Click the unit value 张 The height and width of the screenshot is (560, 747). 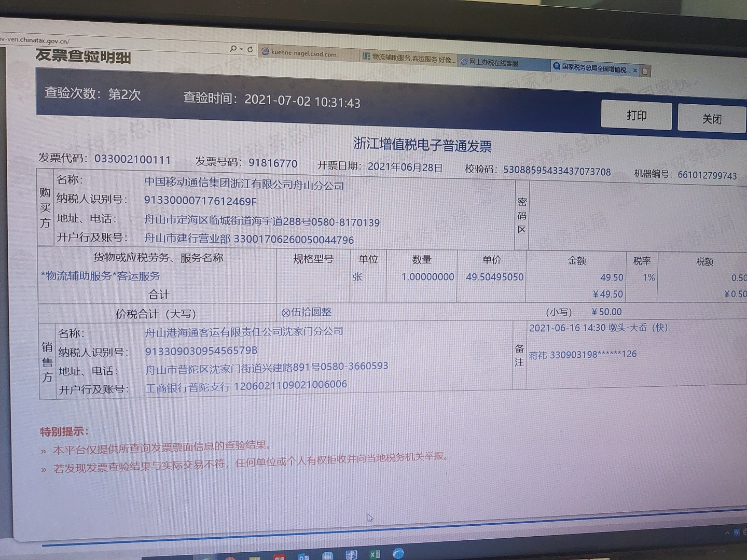tap(357, 277)
